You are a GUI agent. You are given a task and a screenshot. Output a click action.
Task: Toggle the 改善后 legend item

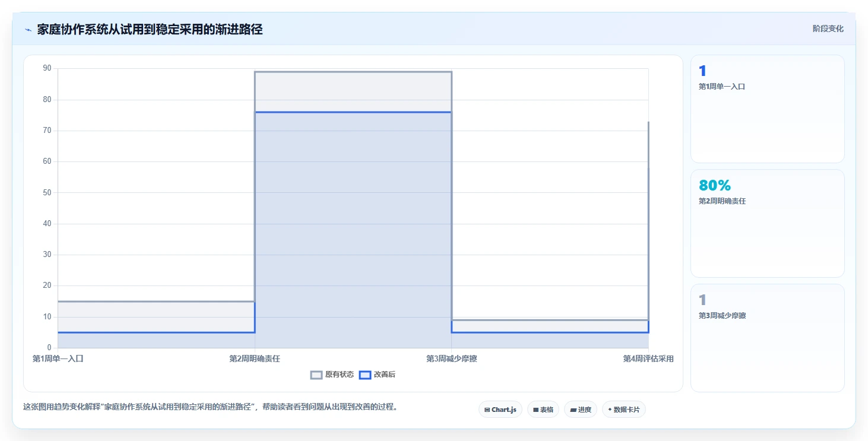click(x=378, y=375)
